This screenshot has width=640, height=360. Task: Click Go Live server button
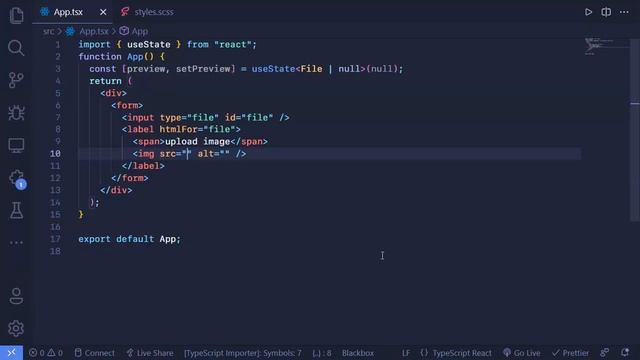pyautogui.click(x=522, y=353)
